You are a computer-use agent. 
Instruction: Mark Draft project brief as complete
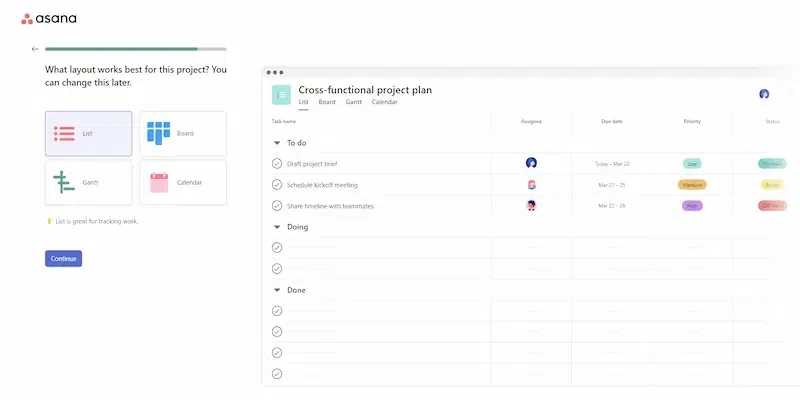(277, 163)
